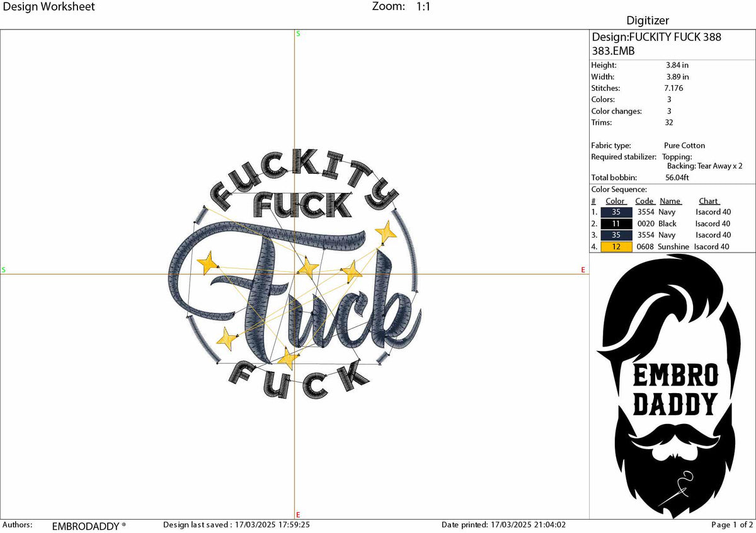Click the 'Color' column header
Viewport: 756px width, 533px height.
[616, 201]
